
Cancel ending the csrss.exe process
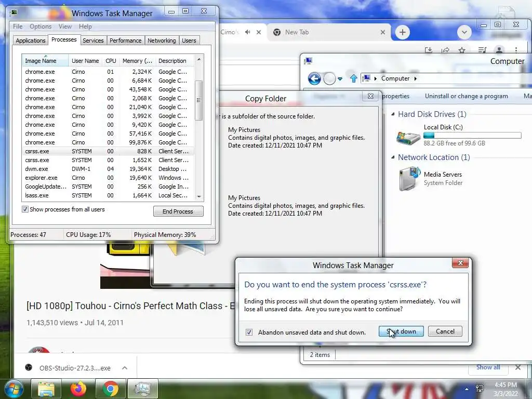[445, 331]
